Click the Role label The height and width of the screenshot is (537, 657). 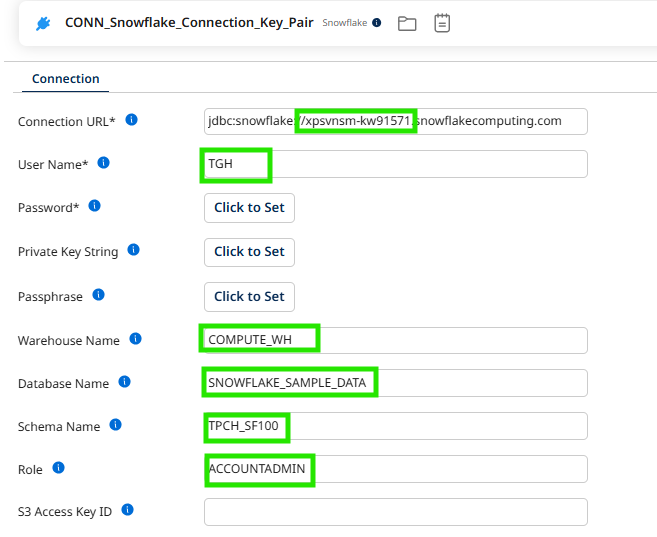click(30, 470)
